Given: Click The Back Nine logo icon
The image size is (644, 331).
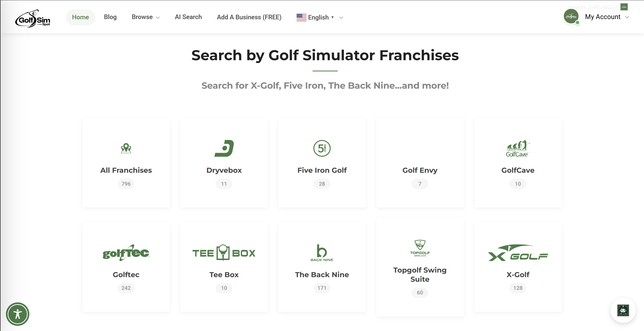Looking at the screenshot, I should point(322,253).
